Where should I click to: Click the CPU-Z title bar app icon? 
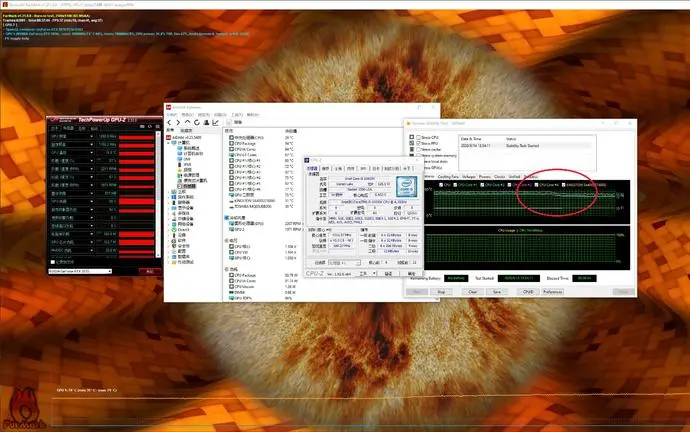[307, 160]
